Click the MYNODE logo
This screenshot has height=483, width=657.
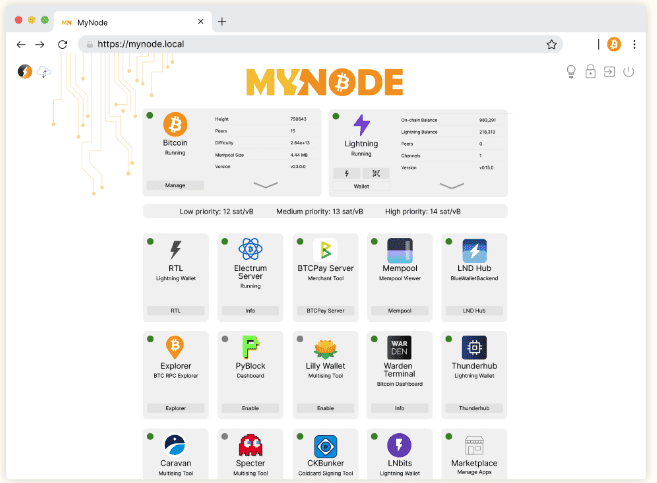[325, 82]
